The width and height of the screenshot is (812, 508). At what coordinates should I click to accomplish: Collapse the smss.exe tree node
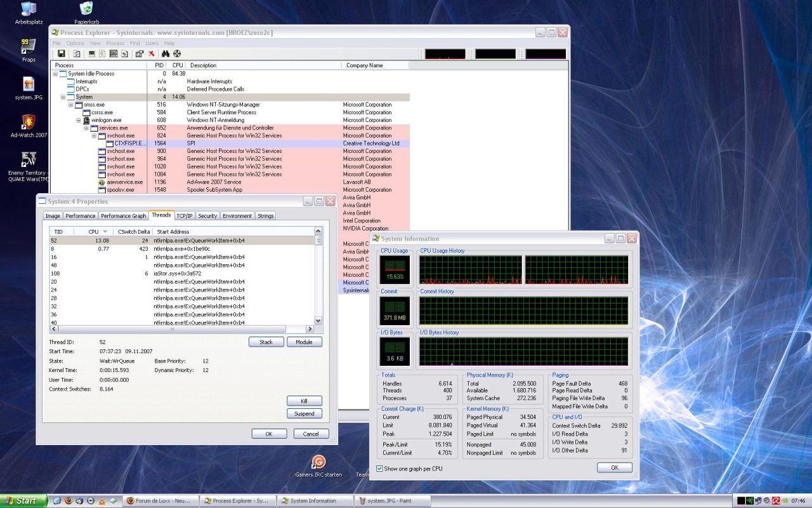tap(70, 105)
